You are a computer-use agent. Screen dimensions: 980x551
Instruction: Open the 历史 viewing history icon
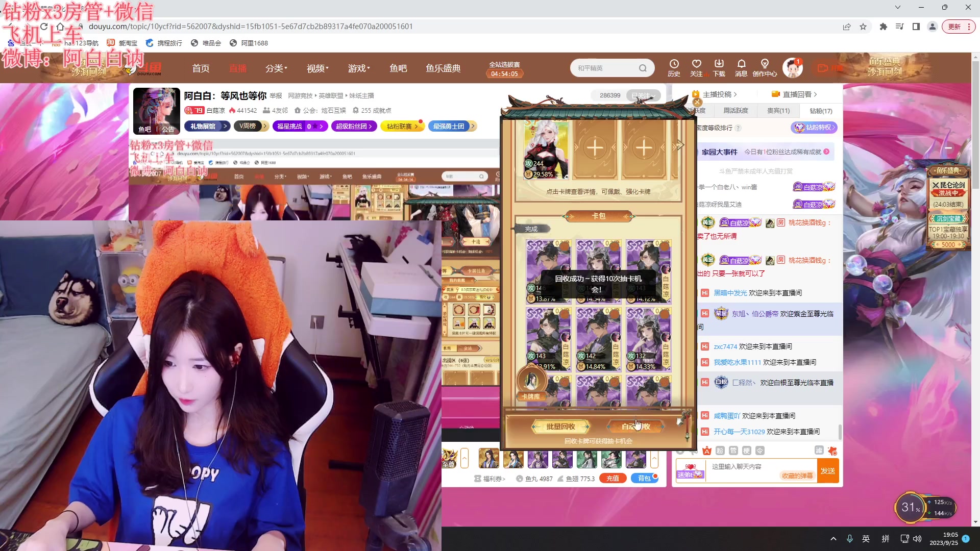click(x=674, y=67)
